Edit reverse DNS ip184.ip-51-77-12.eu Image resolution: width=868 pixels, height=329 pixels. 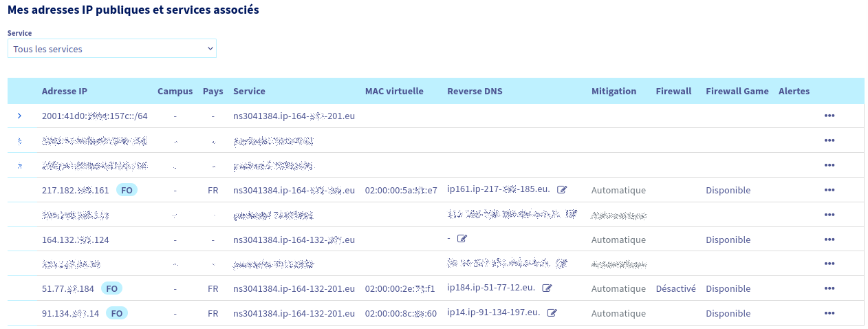coord(547,288)
